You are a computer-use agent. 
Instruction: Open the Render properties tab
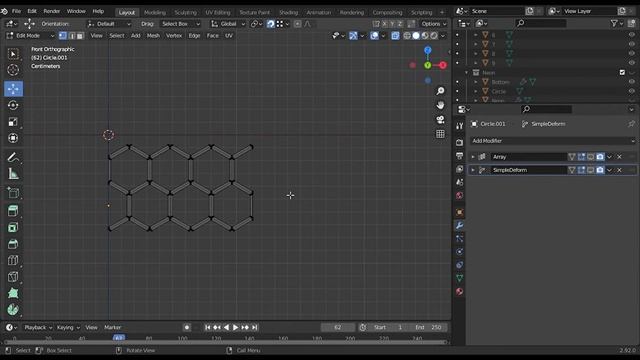coord(460,142)
